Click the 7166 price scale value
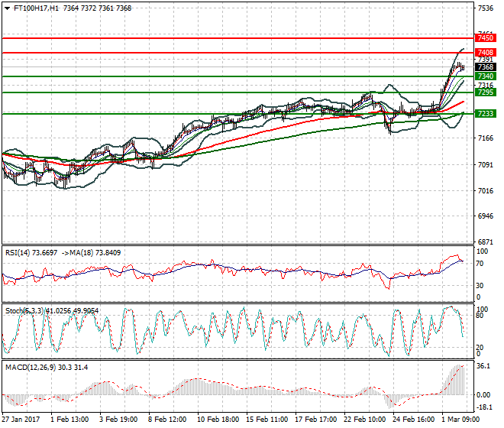This screenshot has width=504, height=428. coord(486,138)
